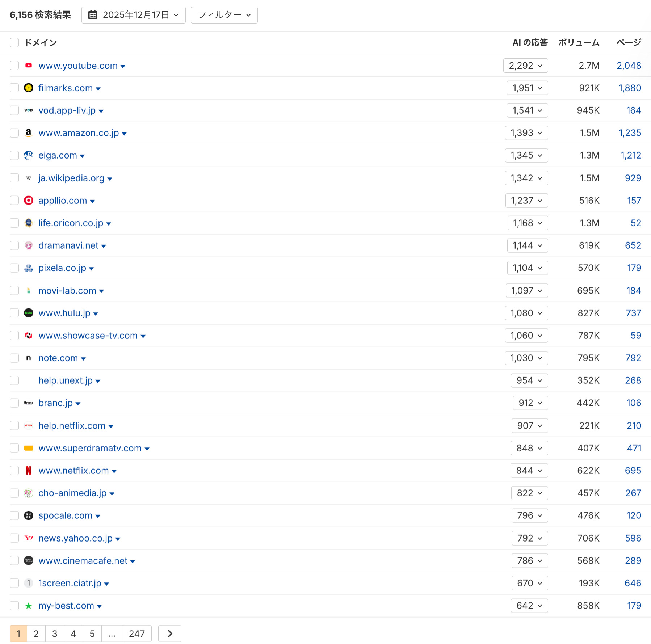
Task: Open the 1,880 pages link for filmarks.com
Action: tap(630, 88)
